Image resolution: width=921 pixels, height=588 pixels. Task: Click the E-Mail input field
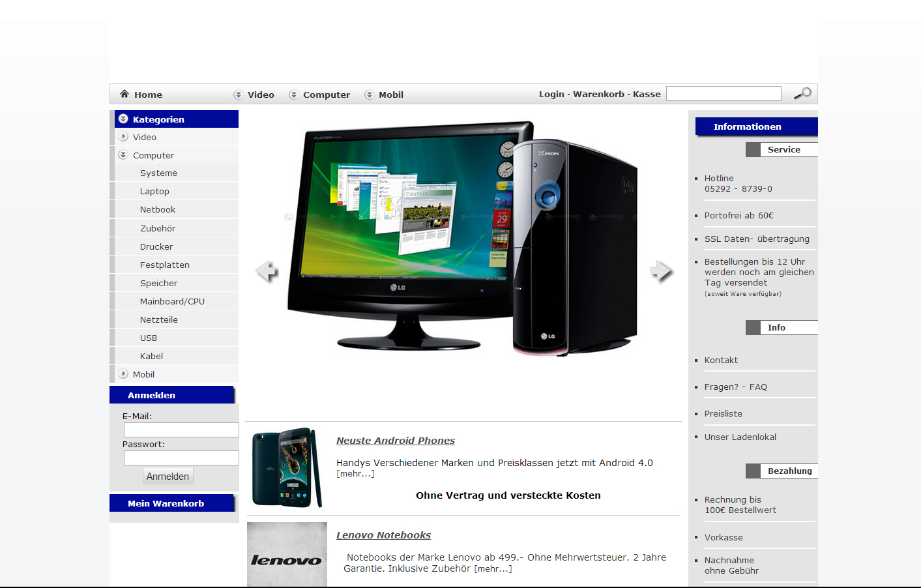181,430
